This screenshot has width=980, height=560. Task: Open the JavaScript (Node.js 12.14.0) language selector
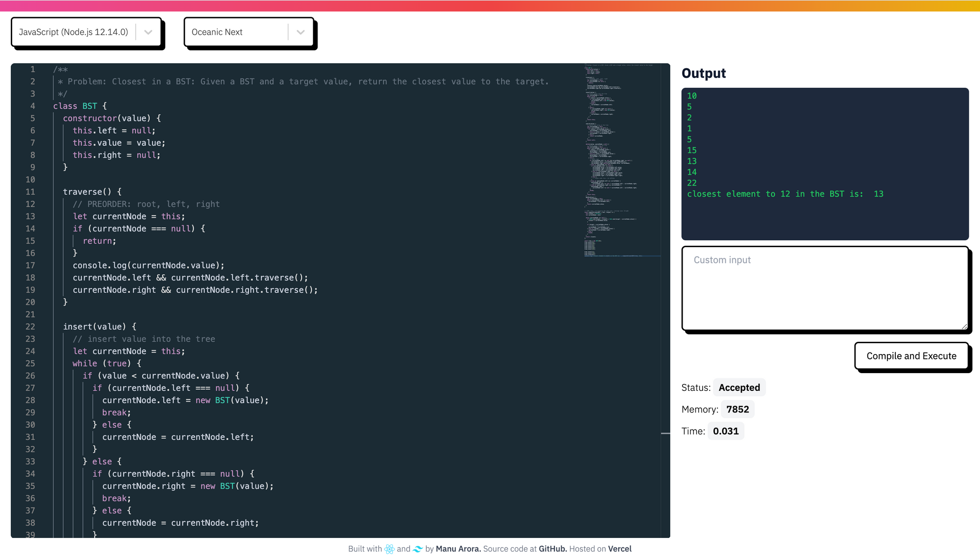[73, 32]
